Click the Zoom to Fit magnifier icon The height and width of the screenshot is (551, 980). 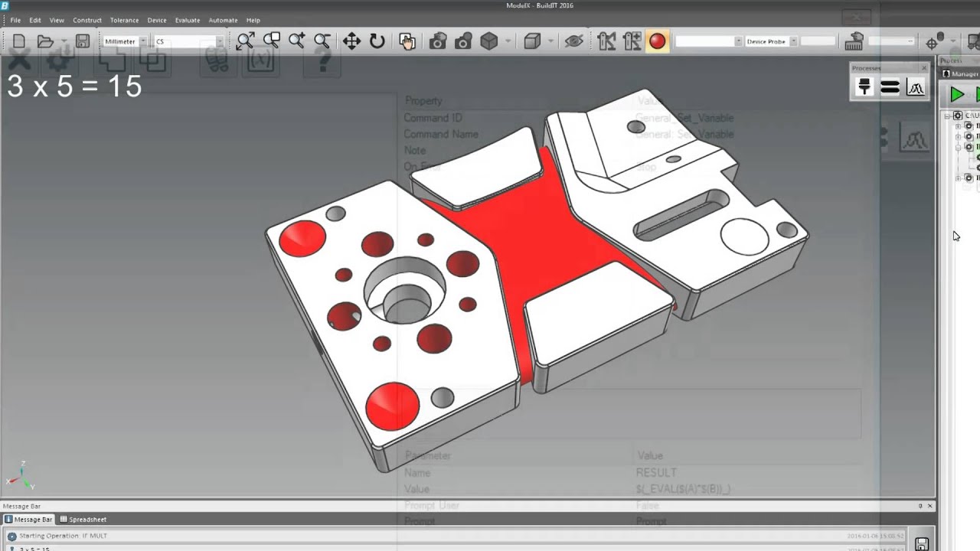click(245, 41)
